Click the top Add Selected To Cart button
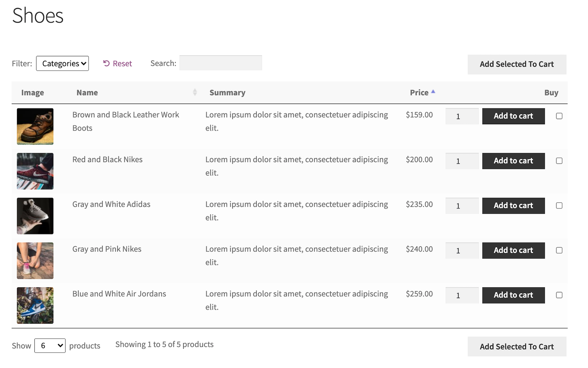 tap(517, 65)
